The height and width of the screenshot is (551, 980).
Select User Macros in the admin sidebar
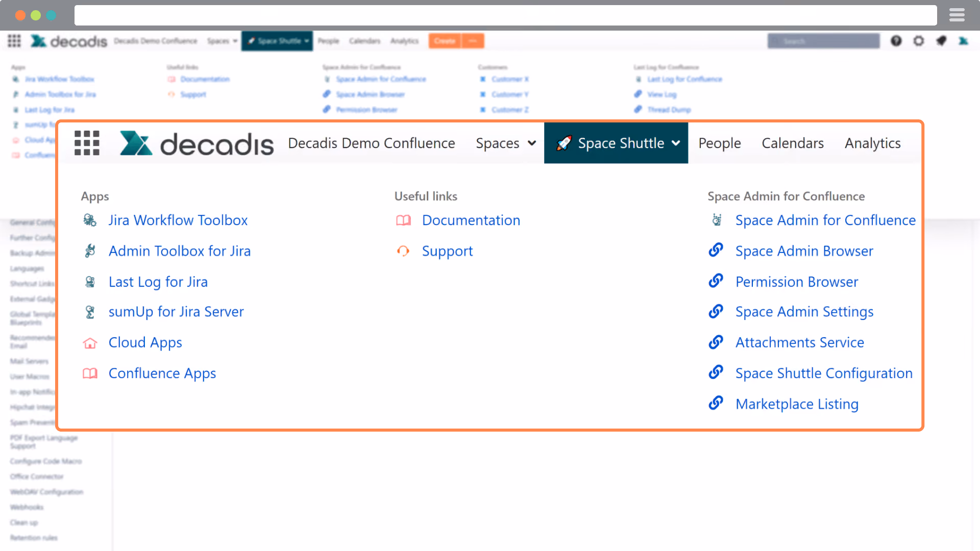pos(30,377)
